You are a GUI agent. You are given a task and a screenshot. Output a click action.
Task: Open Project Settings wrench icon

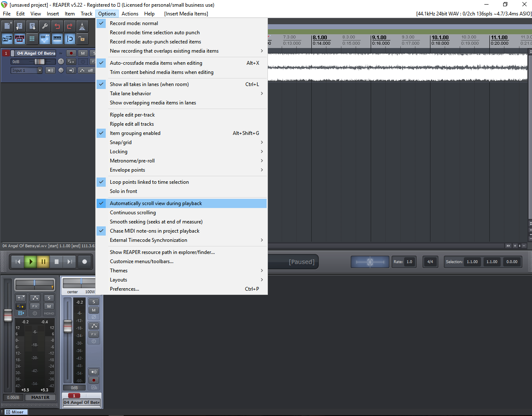point(45,26)
